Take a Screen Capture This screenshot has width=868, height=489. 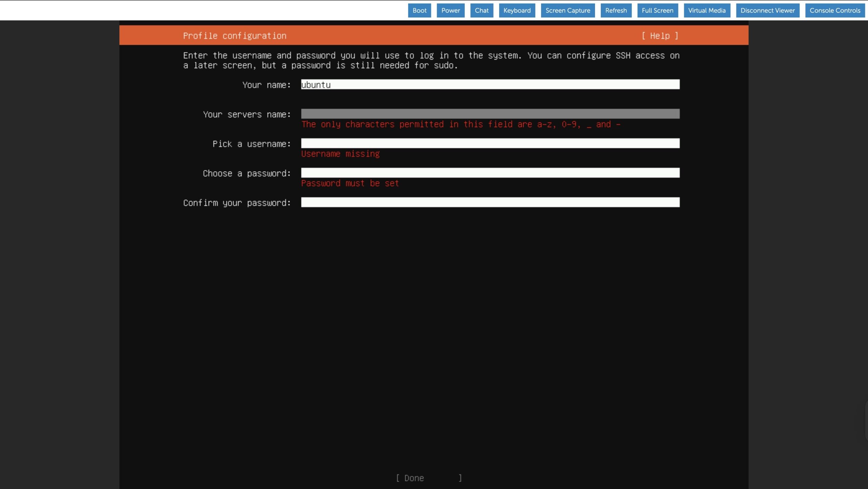point(568,11)
